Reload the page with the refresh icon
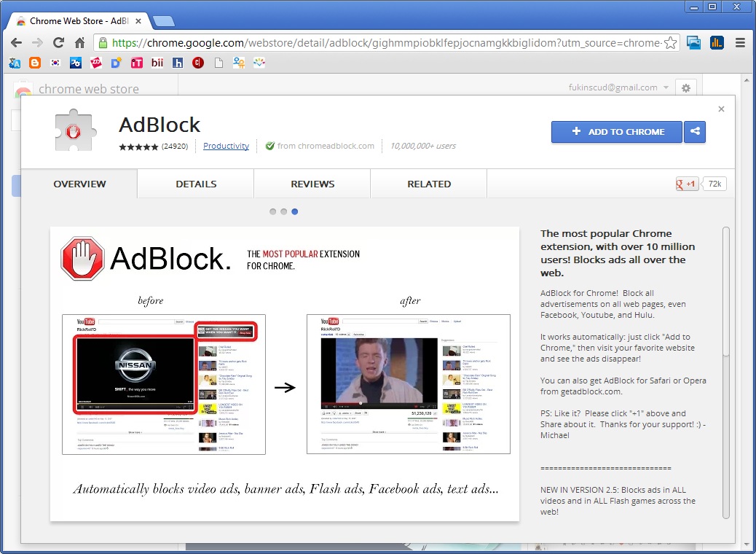This screenshot has width=756, height=554. tap(58, 42)
